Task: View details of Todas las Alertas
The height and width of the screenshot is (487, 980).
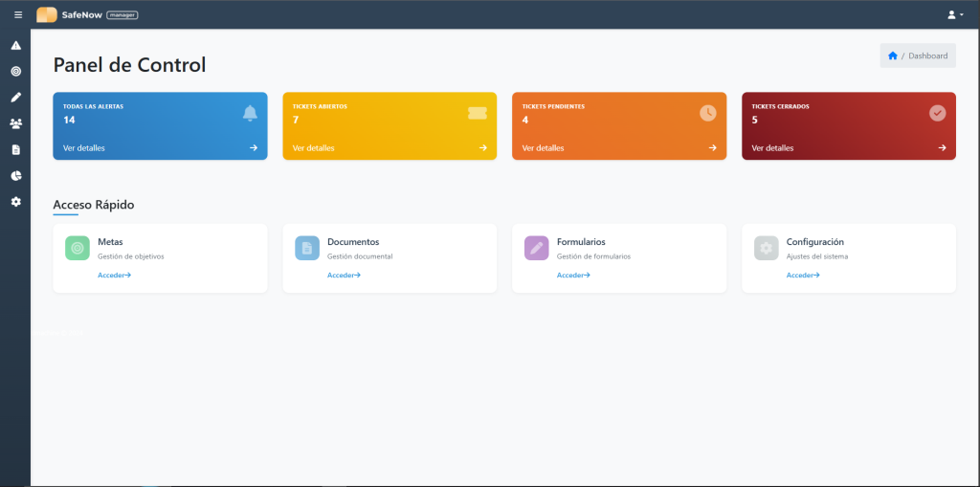Action: (x=84, y=148)
